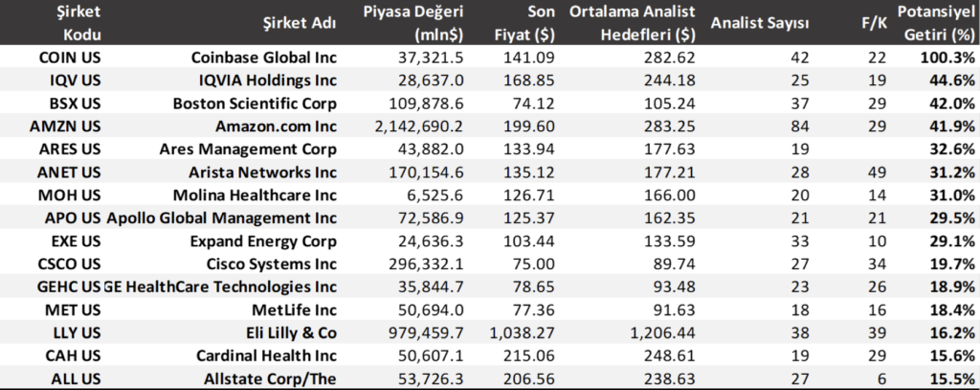
Task: Click the F/K column header
Action: (873, 23)
